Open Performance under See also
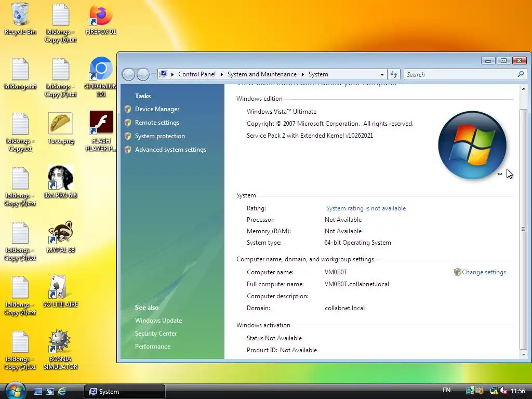The height and width of the screenshot is (399, 532). (x=153, y=347)
